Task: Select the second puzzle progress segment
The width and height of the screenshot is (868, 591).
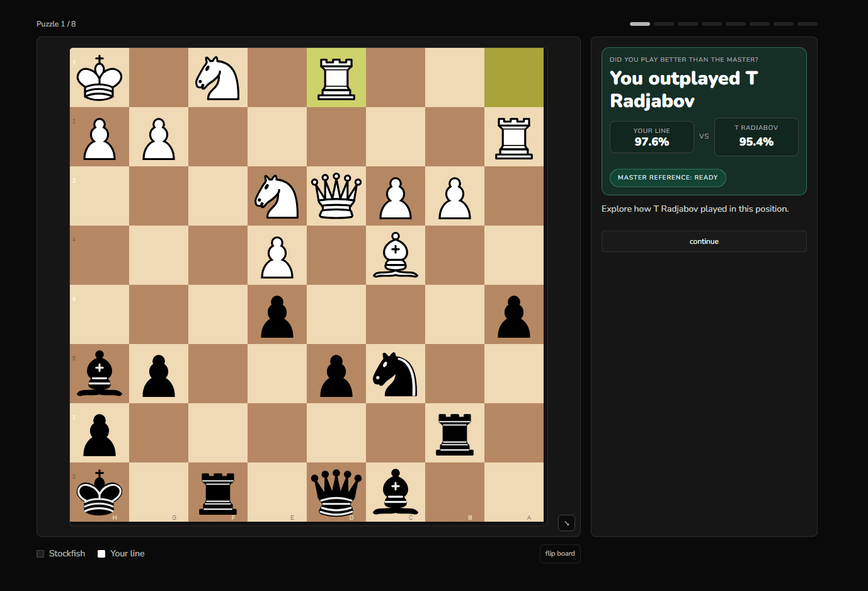Action: [663, 23]
